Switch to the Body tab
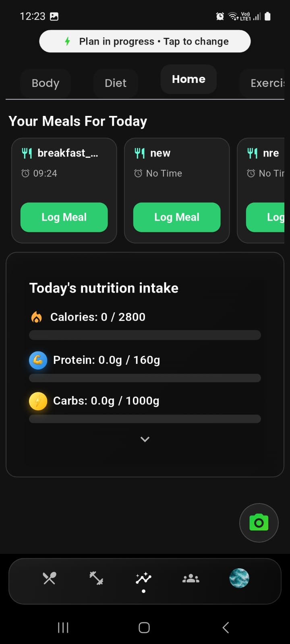The height and width of the screenshot is (644, 290). coord(46,83)
